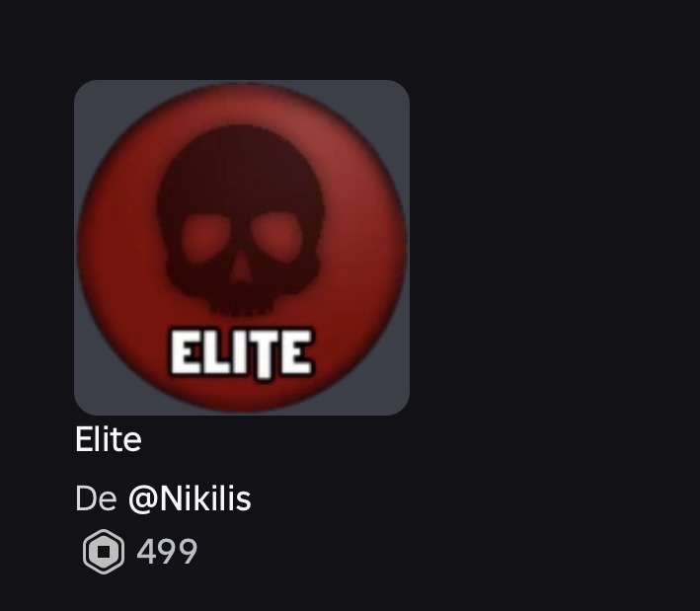Image resolution: width=700 pixels, height=611 pixels.
Task: Visit the @Nikilis creator profile
Action: pyautogui.click(x=190, y=499)
